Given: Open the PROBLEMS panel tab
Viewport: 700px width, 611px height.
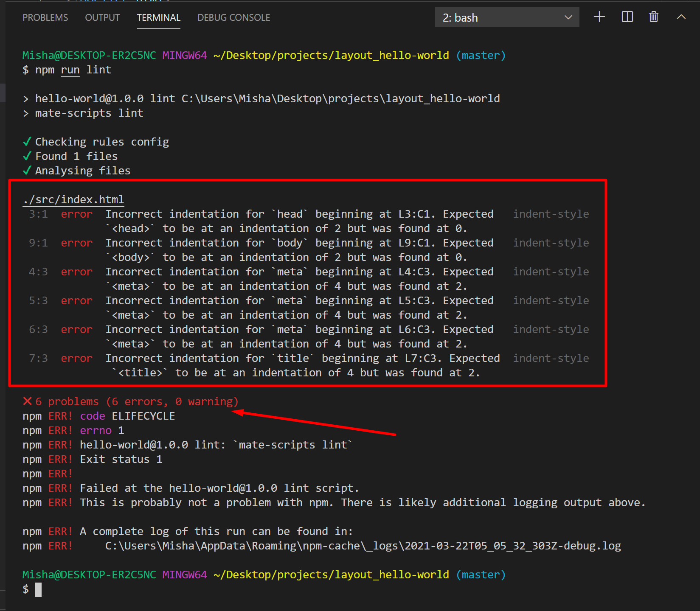Looking at the screenshot, I should coord(45,17).
